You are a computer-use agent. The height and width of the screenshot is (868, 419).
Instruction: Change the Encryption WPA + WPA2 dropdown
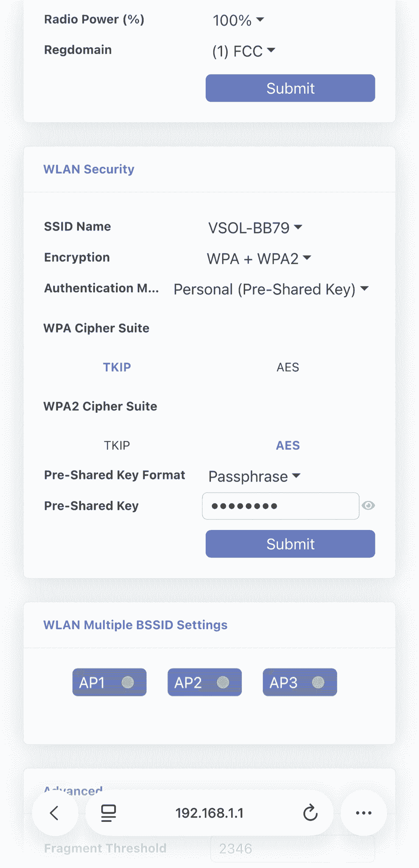point(259,259)
